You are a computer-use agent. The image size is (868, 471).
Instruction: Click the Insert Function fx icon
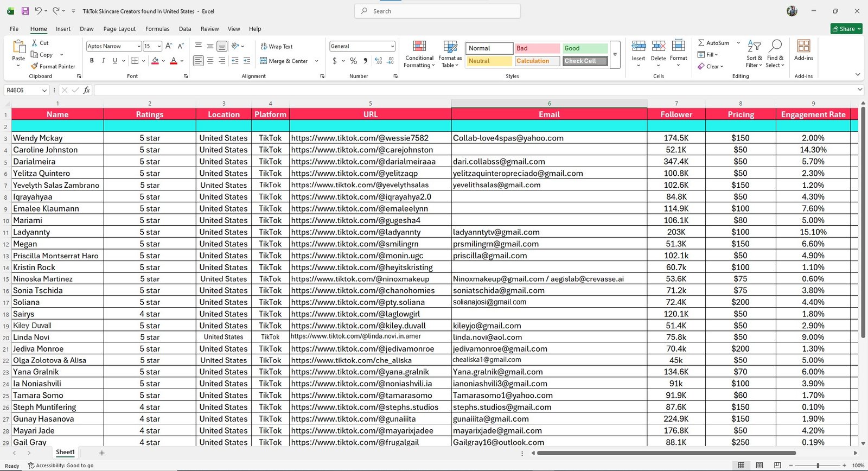[x=86, y=90]
